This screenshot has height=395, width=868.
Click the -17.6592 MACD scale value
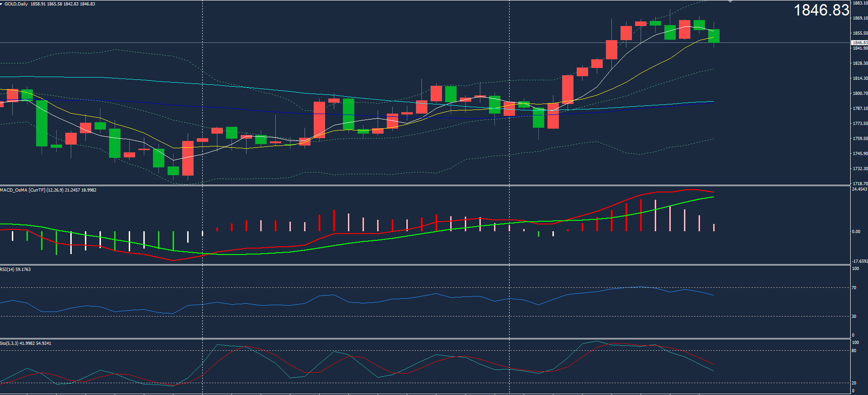coord(860,261)
